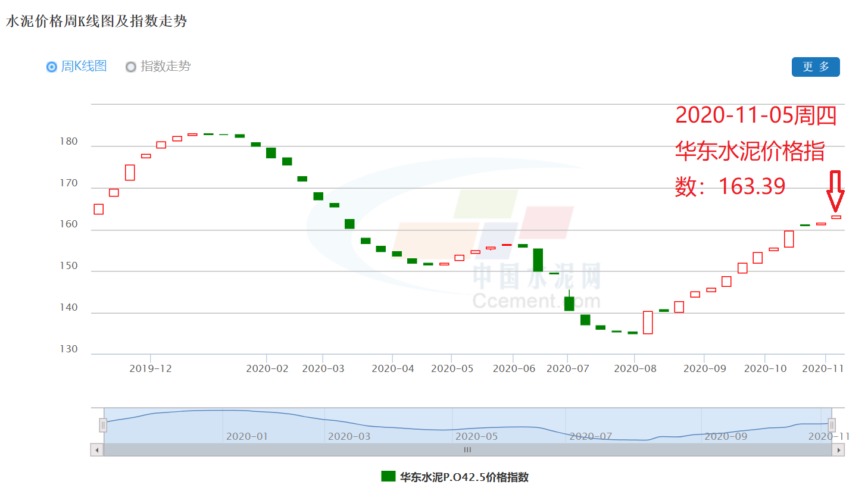Viewport: 868px width, 494px height.
Task: Click the 2020-07 x-axis label on the main chart
Action: click(x=568, y=368)
